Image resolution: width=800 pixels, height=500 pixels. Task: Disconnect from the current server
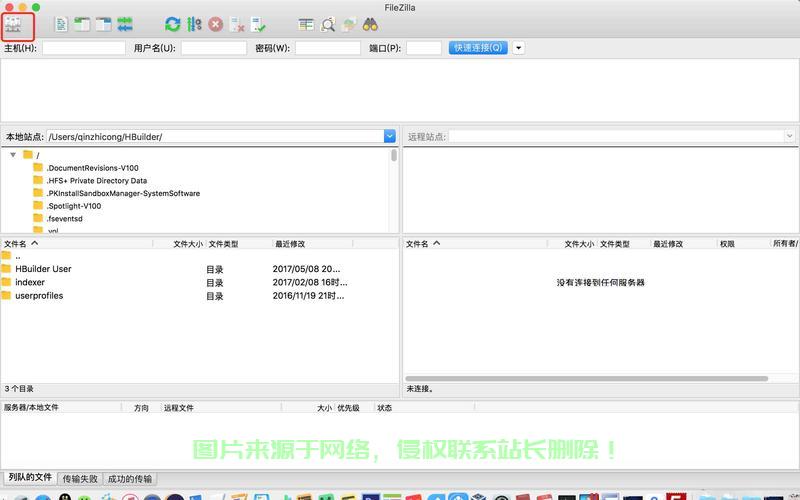tap(237, 24)
